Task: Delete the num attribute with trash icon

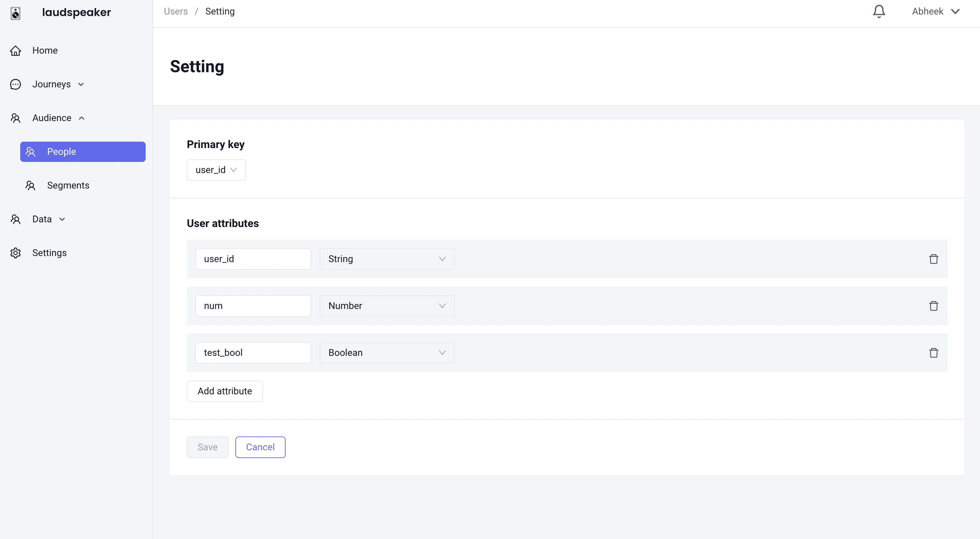Action: pyautogui.click(x=933, y=306)
